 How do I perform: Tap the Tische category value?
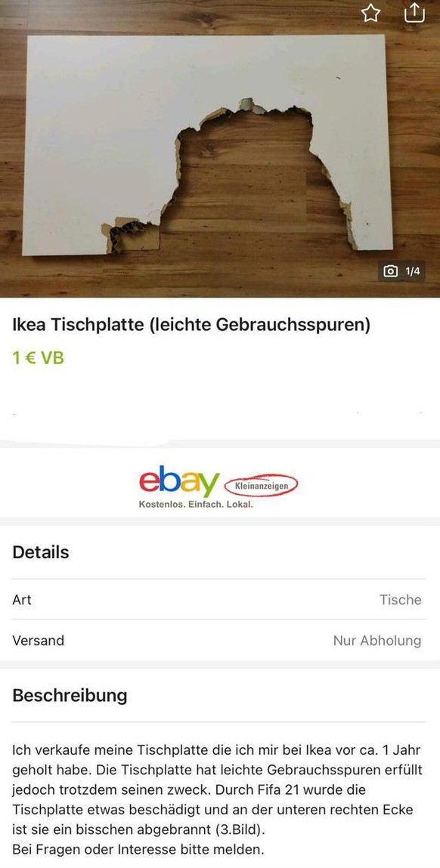(x=400, y=600)
